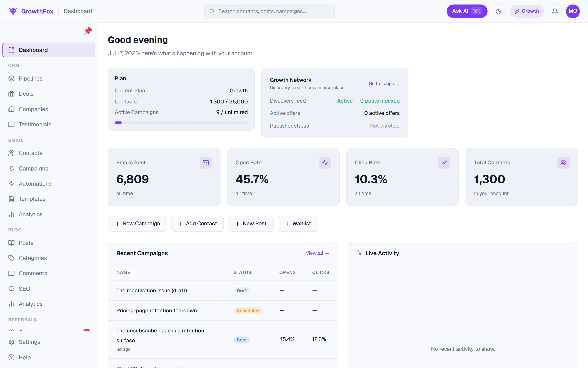This screenshot has height=368, width=588.
Task: Click the 45.4% opens value
Action: pos(287,339)
